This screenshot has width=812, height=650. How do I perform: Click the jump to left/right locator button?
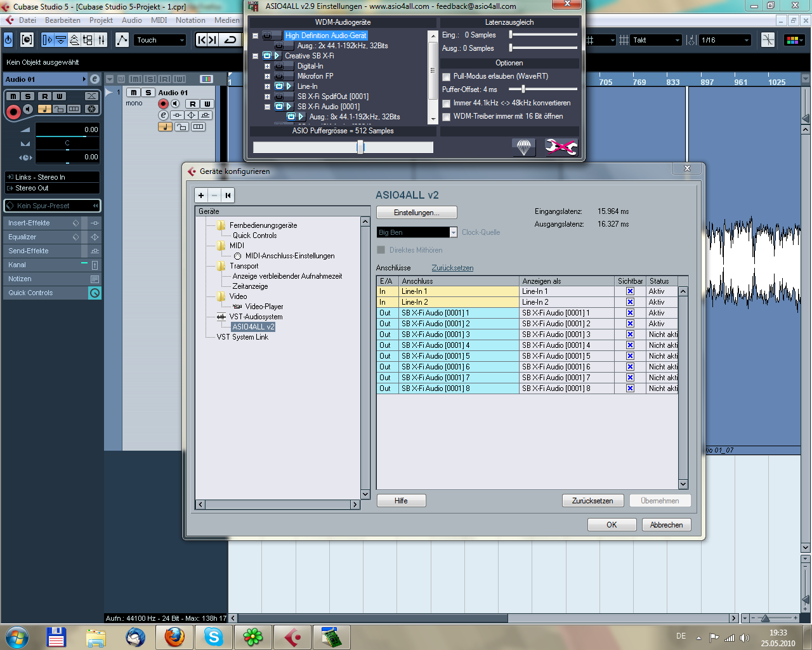207,40
